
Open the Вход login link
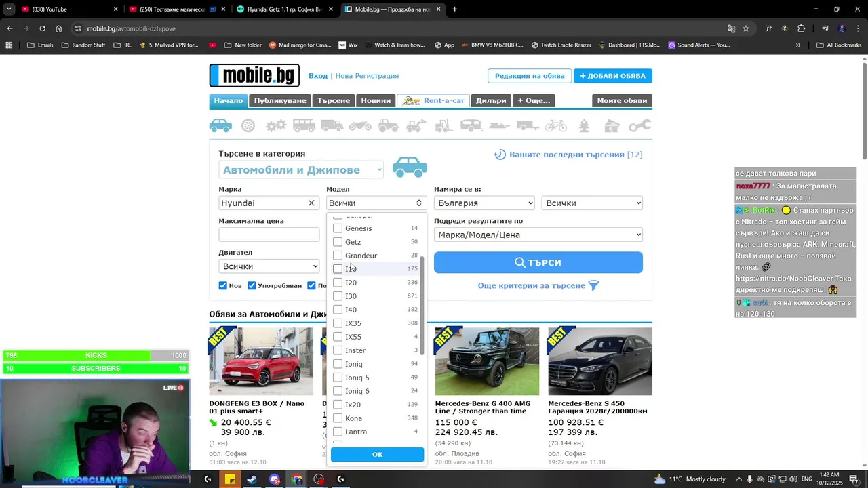click(x=318, y=76)
